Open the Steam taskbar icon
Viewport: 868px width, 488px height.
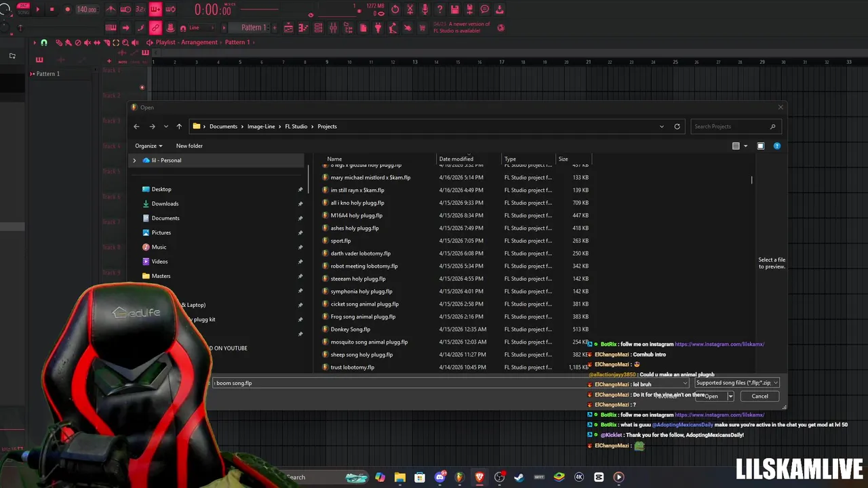[x=519, y=477]
